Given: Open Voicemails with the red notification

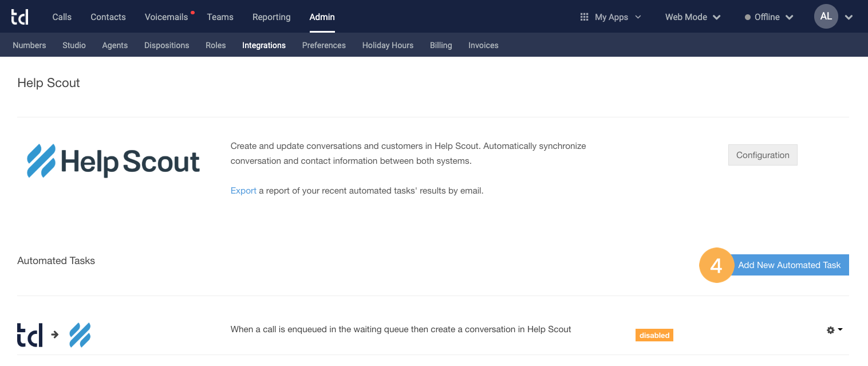Looking at the screenshot, I should point(167,17).
